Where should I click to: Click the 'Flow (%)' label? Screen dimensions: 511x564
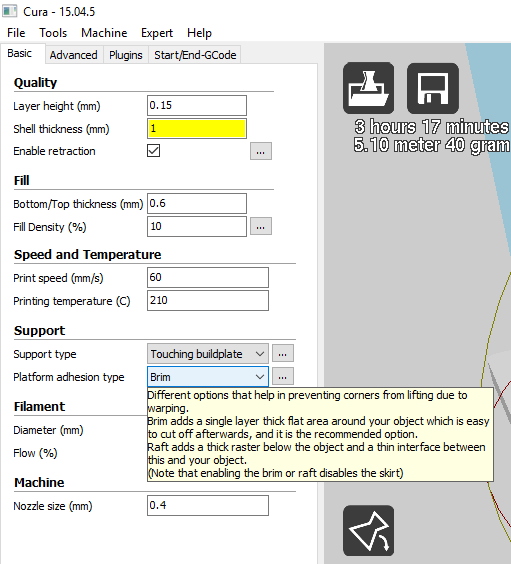coord(35,453)
